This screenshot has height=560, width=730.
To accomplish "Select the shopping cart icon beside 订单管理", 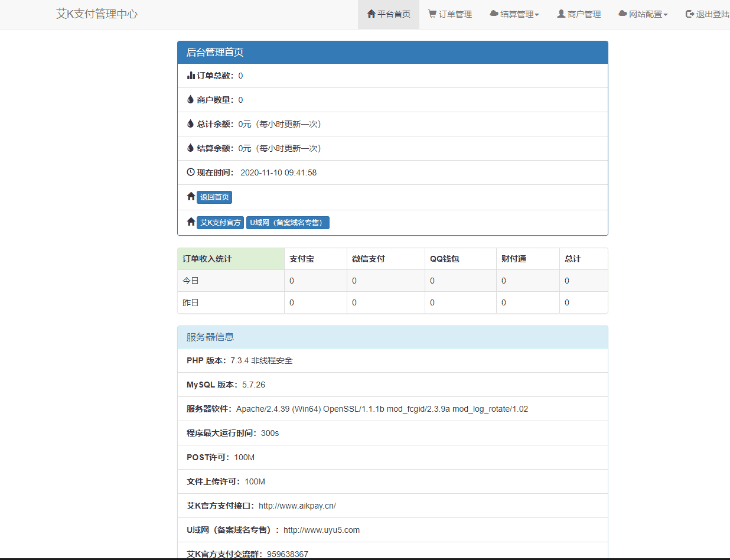I will (x=431, y=14).
